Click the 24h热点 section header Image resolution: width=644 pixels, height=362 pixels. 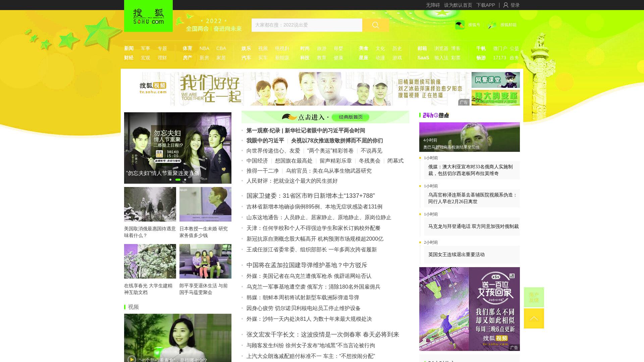[x=435, y=115]
